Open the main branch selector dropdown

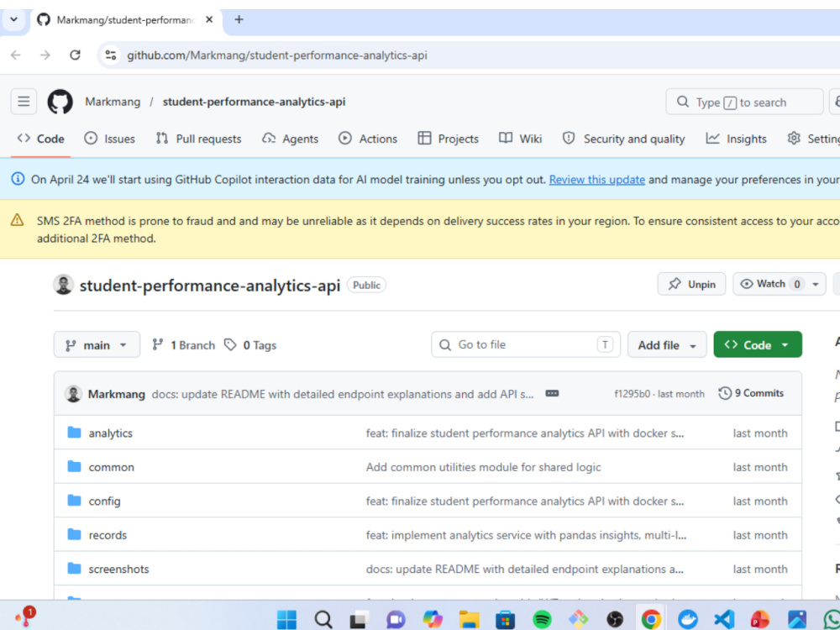click(97, 344)
